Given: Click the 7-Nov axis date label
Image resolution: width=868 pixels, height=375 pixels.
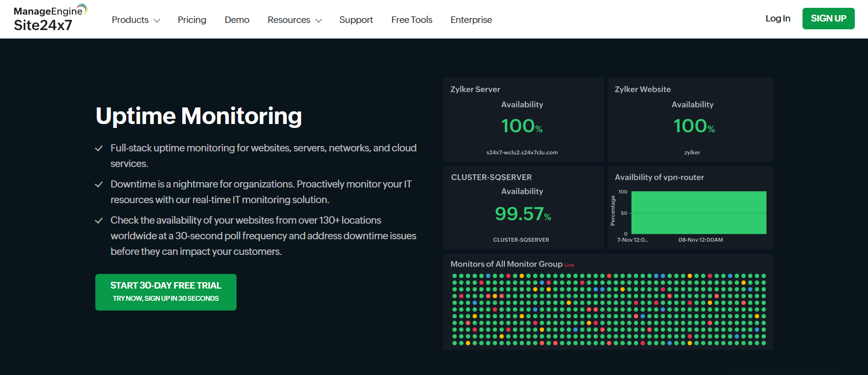Looking at the screenshot, I should [x=632, y=240].
